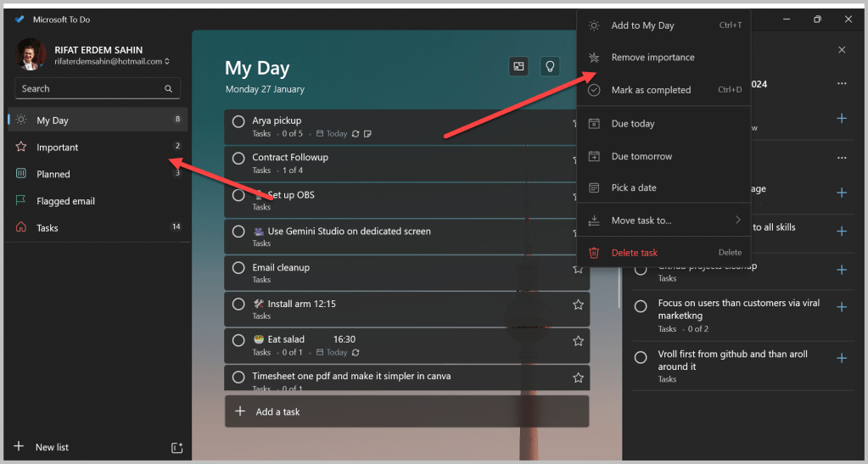Star the Timesheet one pdf task
Image resolution: width=868 pixels, height=464 pixels.
[x=578, y=377]
